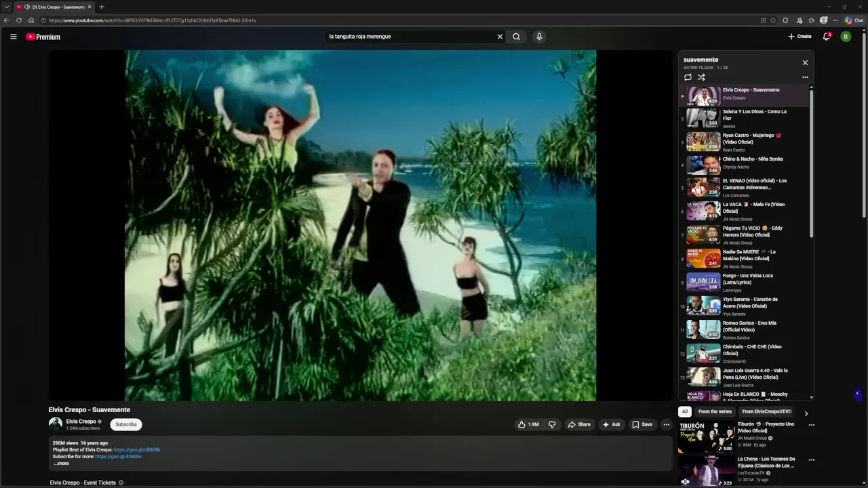
Task: Show info for Elvis Crespo Event Tickets
Action: point(121,483)
